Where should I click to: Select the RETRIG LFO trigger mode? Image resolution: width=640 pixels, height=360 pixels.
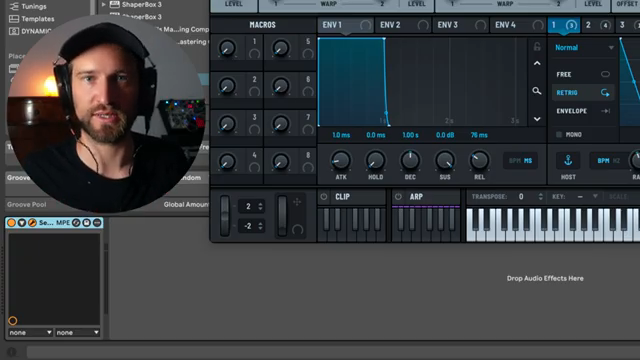(x=583, y=93)
